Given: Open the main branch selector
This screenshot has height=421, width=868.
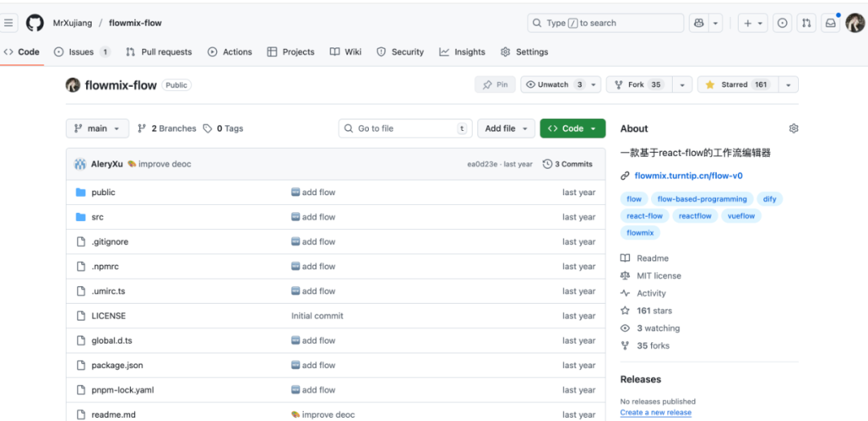Looking at the screenshot, I should [97, 129].
